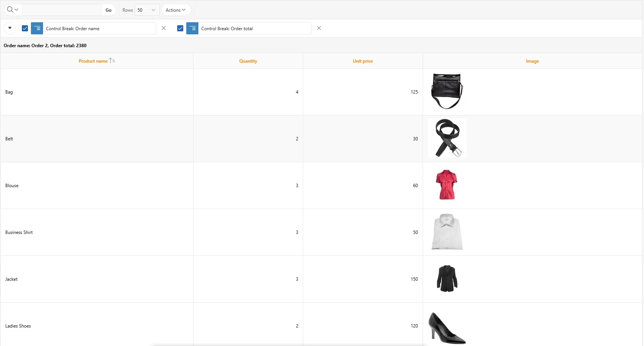Click Ladies Shoes unit price 120
Viewport: 644px width, 346px height.
[414, 326]
